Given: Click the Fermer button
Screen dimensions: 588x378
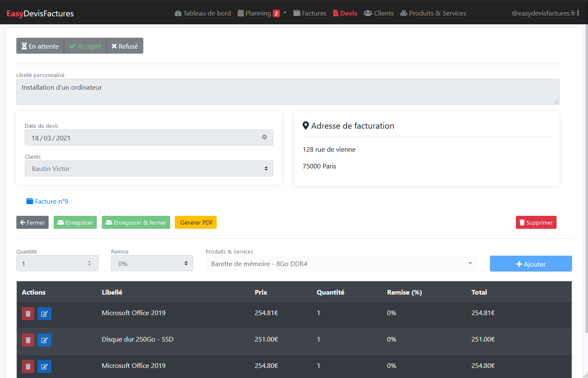Looking at the screenshot, I should tap(32, 223).
